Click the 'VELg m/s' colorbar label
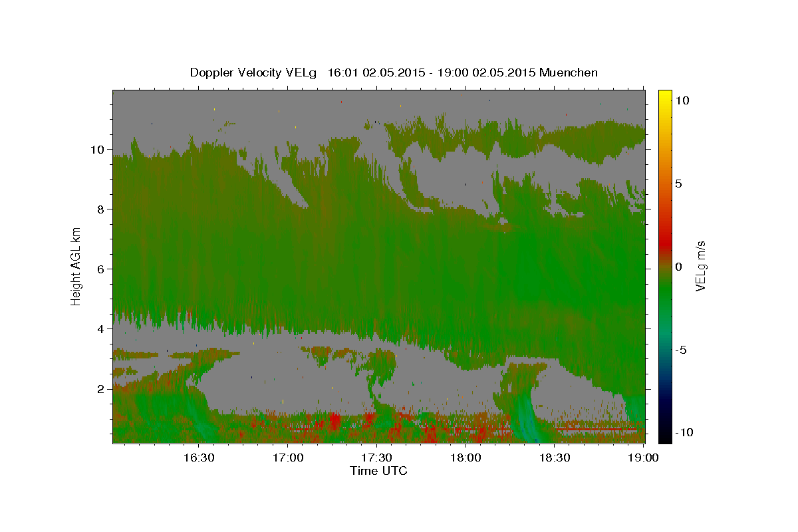This screenshot has width=798, height=532. [701, 266]
